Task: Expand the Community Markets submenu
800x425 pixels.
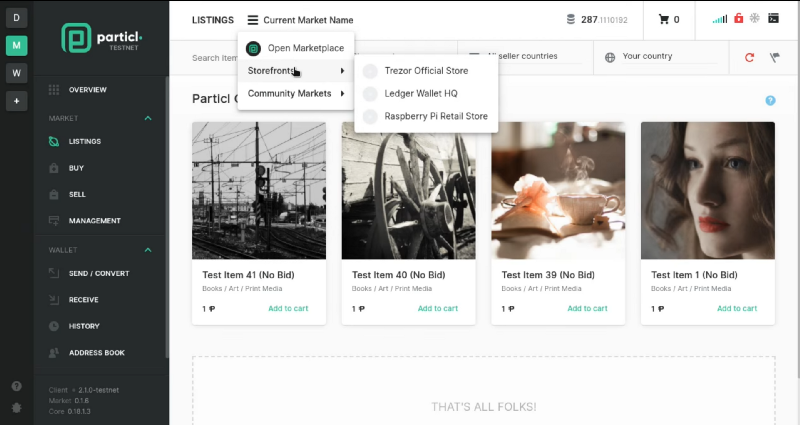Action: pos(296,93)
